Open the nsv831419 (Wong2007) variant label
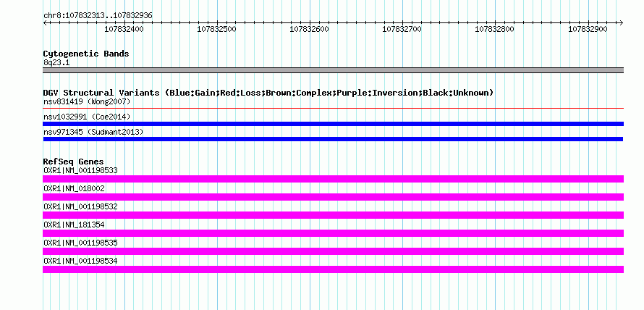Viewport: 644px width, 310px height. pyautogui.click(x=87, y=101)
